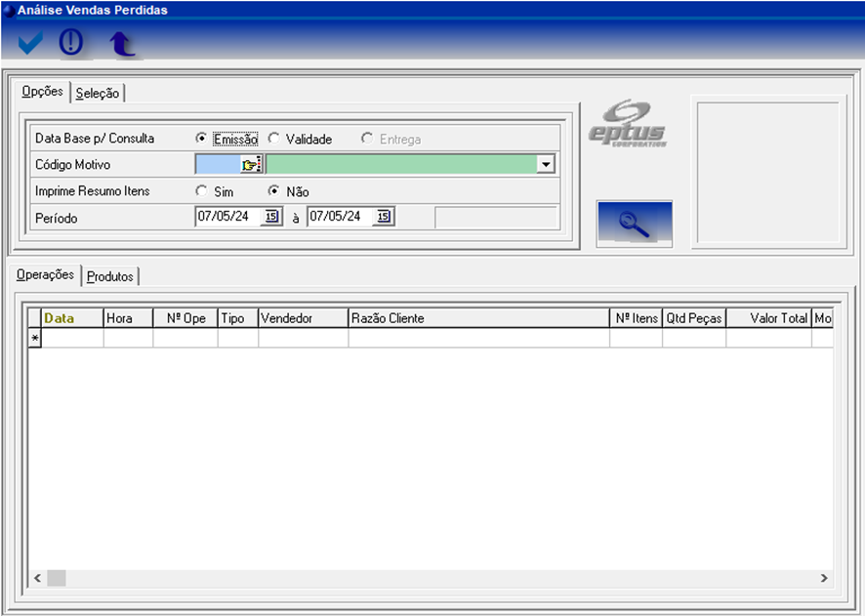Image resolution: width=865 pixels, height=616 pixels.
Task: Open the start date calendar picker icon
Action: point(272,217)
